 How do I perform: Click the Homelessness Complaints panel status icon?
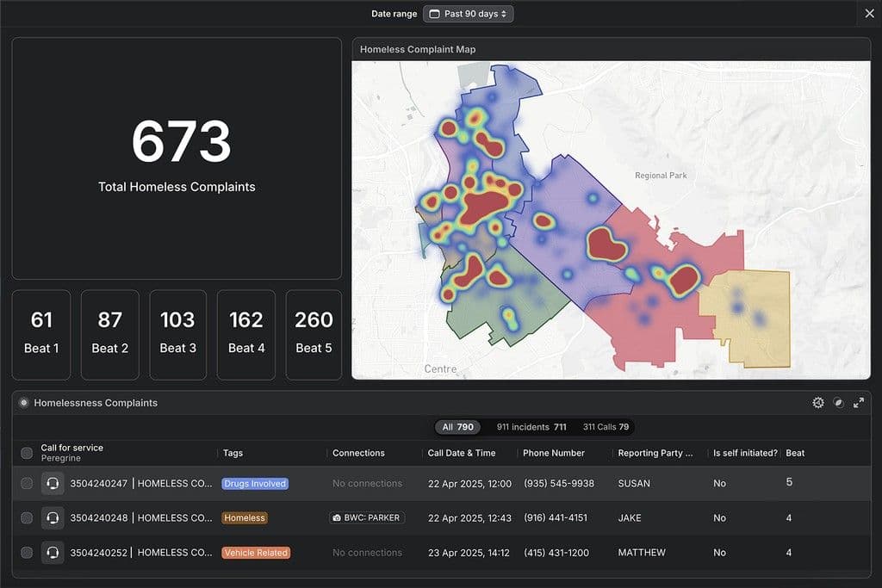(23, 403)
